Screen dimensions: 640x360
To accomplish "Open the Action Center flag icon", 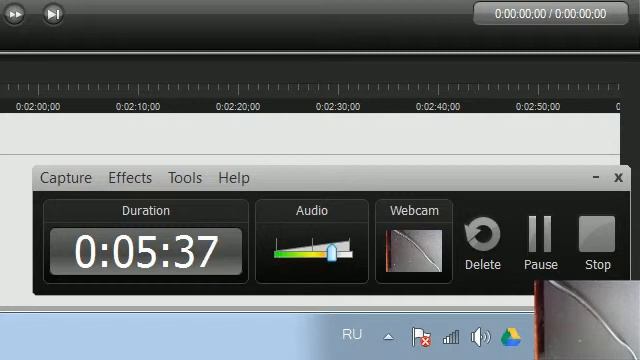I will coord(421,337).
